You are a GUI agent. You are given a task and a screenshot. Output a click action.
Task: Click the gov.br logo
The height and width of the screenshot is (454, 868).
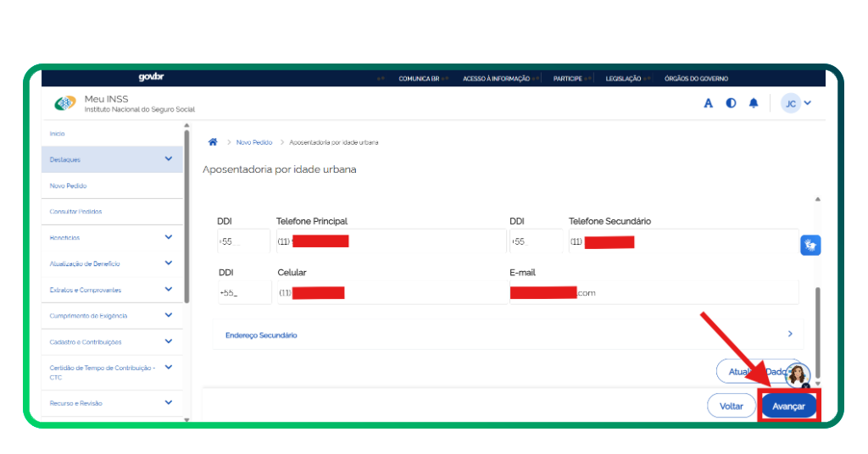[x=151, y=78]
